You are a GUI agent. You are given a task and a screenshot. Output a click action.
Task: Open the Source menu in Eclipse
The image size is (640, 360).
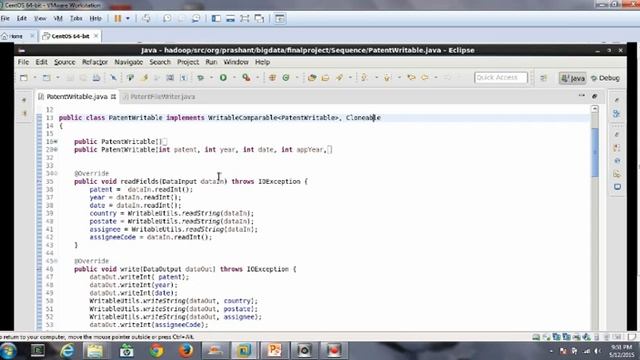pyautogui.click(x=64, y=62)
